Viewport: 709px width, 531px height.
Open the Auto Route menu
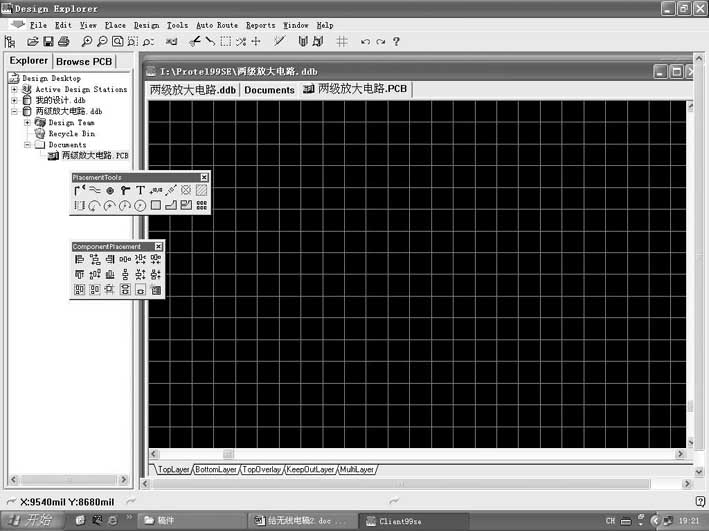pos(217,24)
